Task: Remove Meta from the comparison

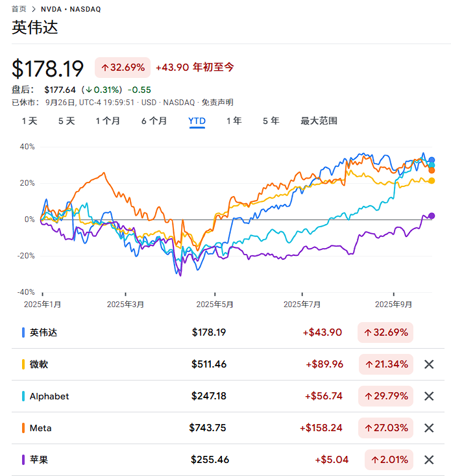Action: [x=428, y=428]
